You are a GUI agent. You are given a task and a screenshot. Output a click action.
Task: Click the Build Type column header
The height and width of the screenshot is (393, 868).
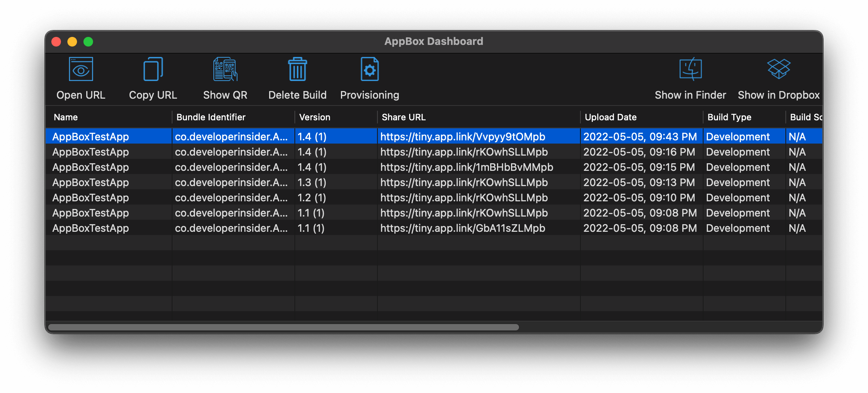pos(729,117)
